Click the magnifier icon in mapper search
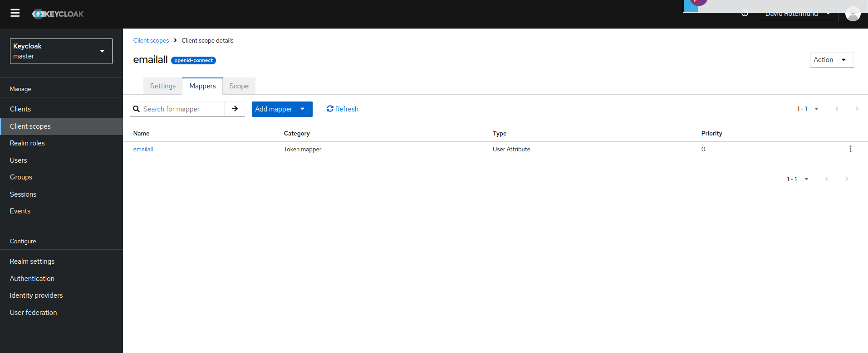The width and height of the screenshot is (868, 353). [x=136, y=109]
